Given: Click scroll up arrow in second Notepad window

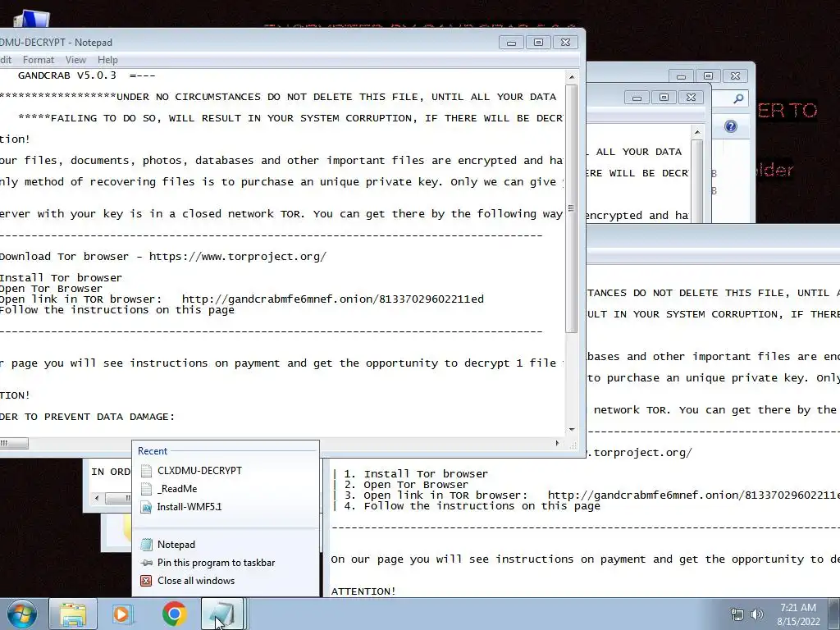Looking at the screenshot, I should tap(697, 132).
